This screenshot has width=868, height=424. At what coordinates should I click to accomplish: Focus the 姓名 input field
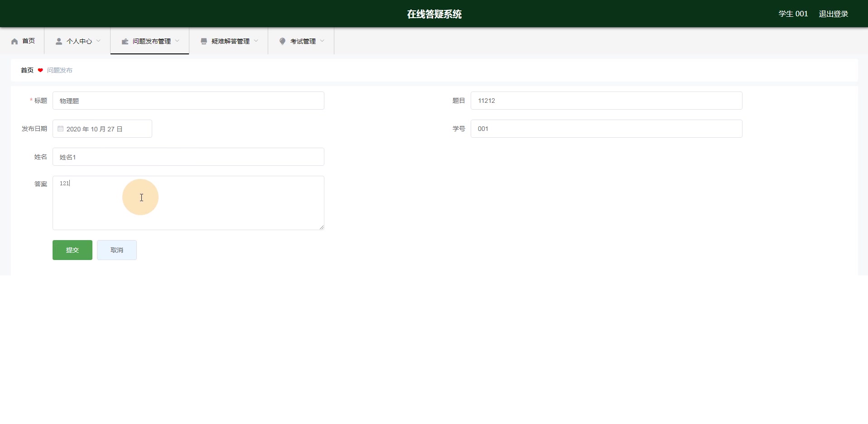(x=188, y=157)
